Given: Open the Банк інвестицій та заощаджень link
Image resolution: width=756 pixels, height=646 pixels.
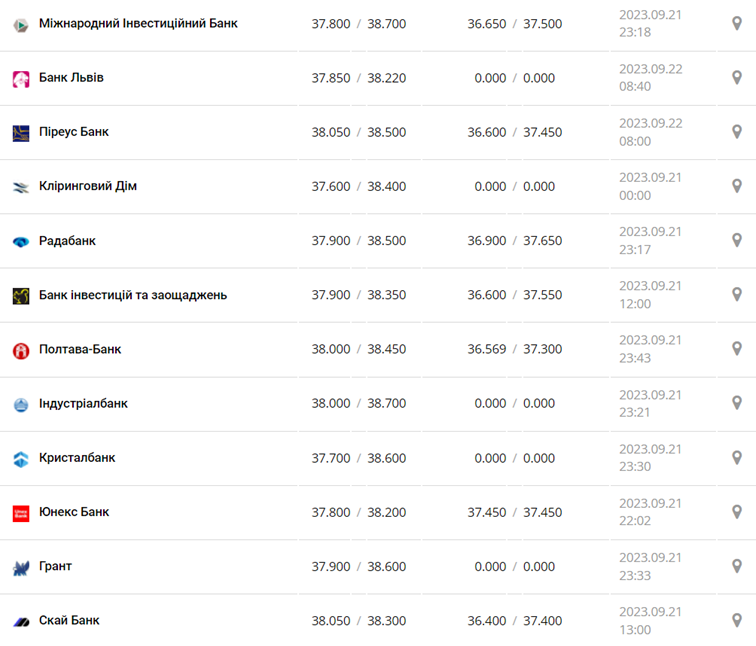Looking at the screenshot, I should 133,295.
